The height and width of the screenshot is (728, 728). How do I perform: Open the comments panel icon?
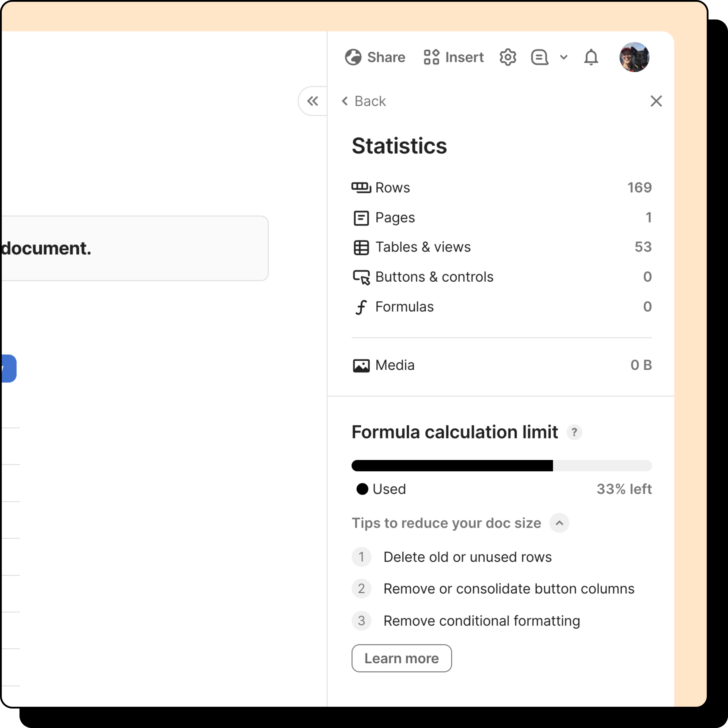click(x=540, y=57)
